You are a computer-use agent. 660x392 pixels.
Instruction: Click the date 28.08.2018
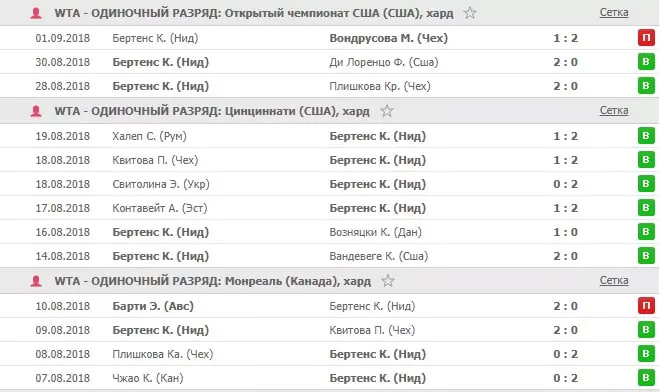tap(63, 86)
